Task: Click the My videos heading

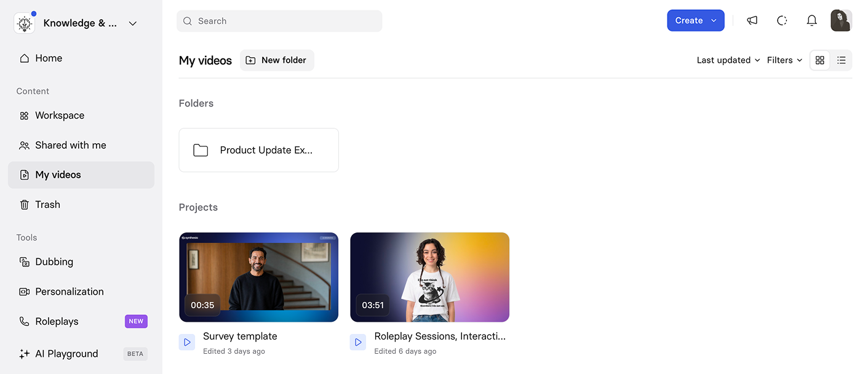Action: 205,61
